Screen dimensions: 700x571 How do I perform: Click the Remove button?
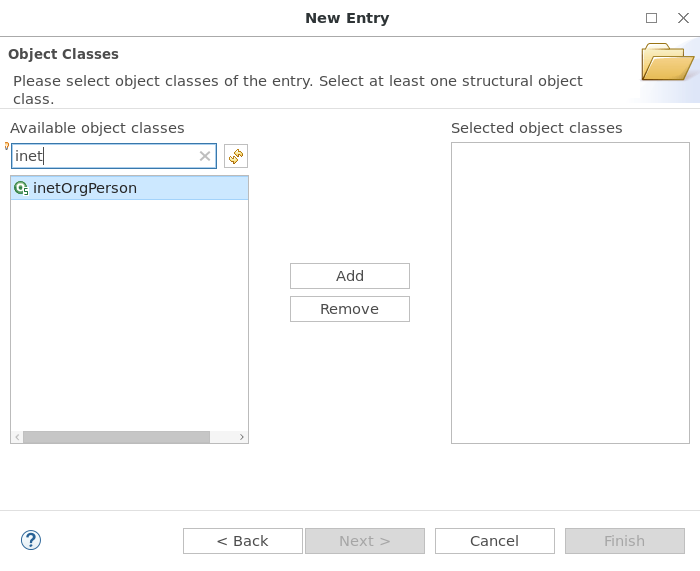(x=350, y=309)
